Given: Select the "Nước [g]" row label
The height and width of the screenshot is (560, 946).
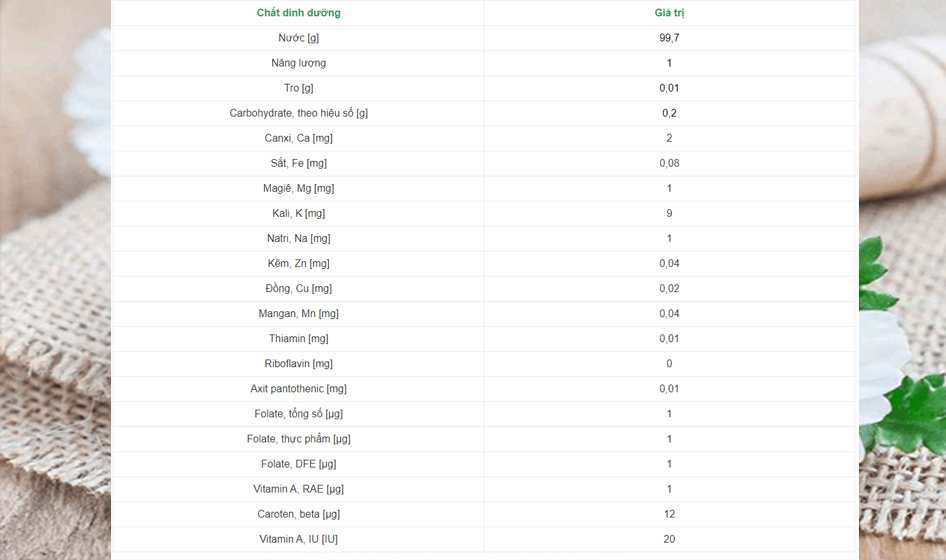Looking at the screenshot, I should pos(298,38).
